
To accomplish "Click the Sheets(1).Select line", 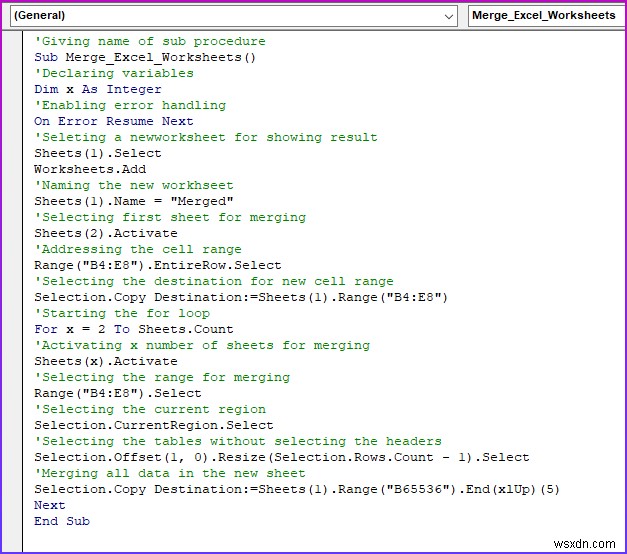I will pos(98,153).
